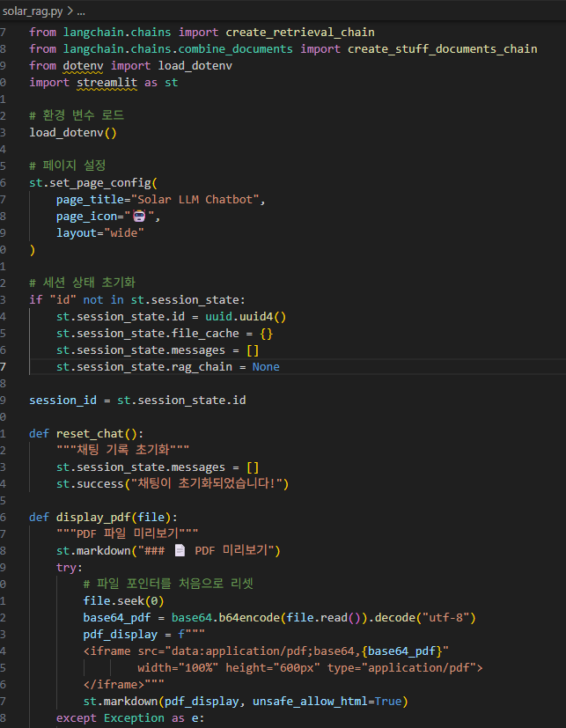The image size is (566, 728).
Task: Click uuid.uuid4() call
Action: (x=246, y=317)
